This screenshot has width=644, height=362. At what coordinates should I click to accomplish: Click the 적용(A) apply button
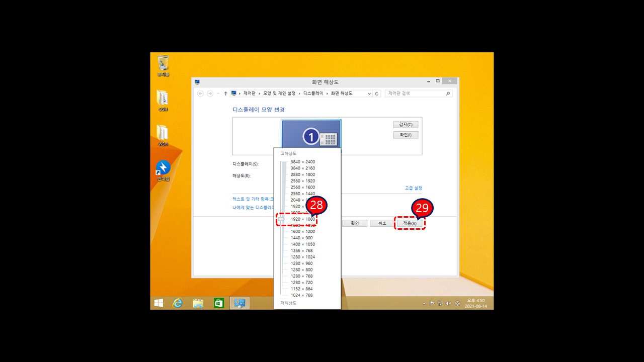pos(410,223)
